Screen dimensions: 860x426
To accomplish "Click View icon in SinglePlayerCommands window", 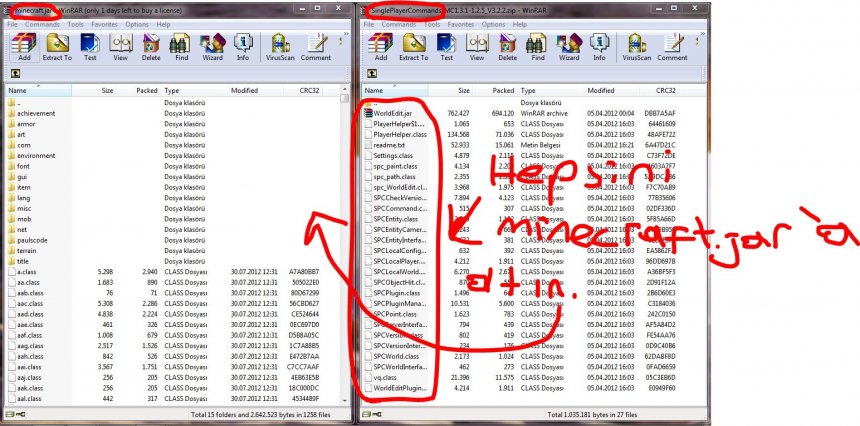I will click(477, 47).
